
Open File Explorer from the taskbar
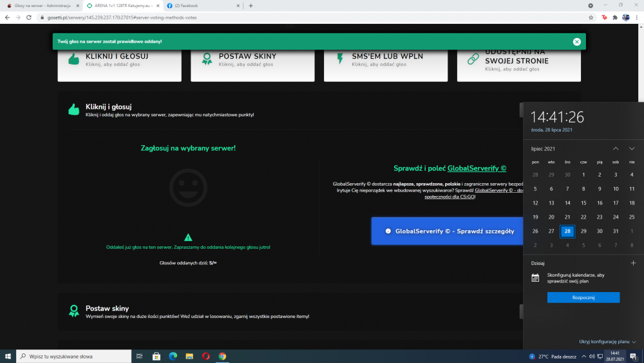pos(189,357)
